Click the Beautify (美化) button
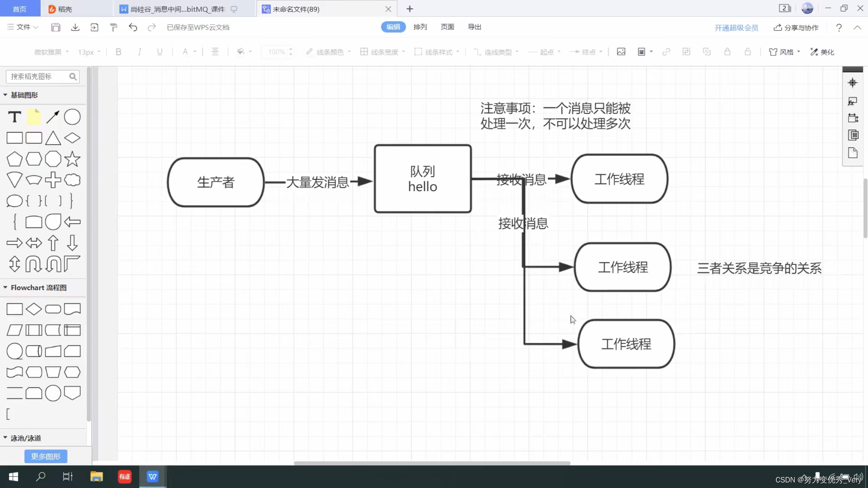 tap(822, 52)
